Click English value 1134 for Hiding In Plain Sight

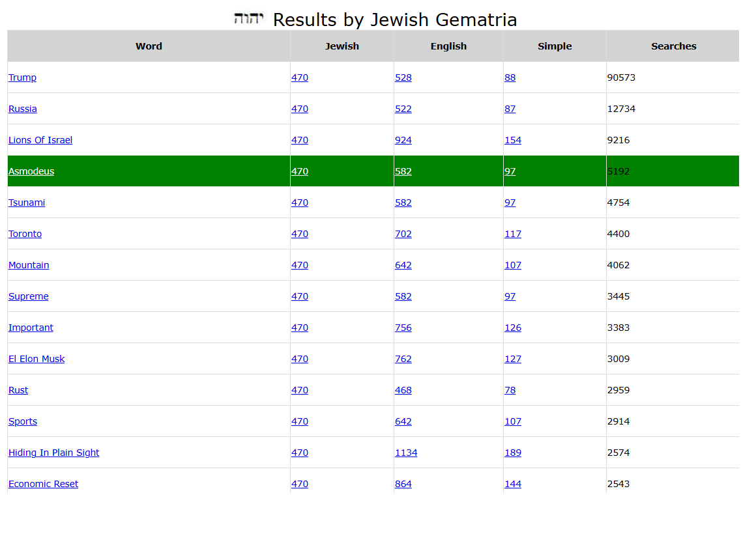point(407,453)
